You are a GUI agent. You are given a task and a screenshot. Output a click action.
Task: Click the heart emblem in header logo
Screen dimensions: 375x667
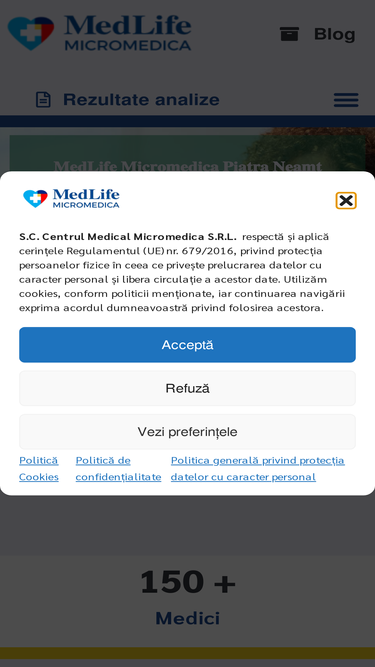pos(31,33)
